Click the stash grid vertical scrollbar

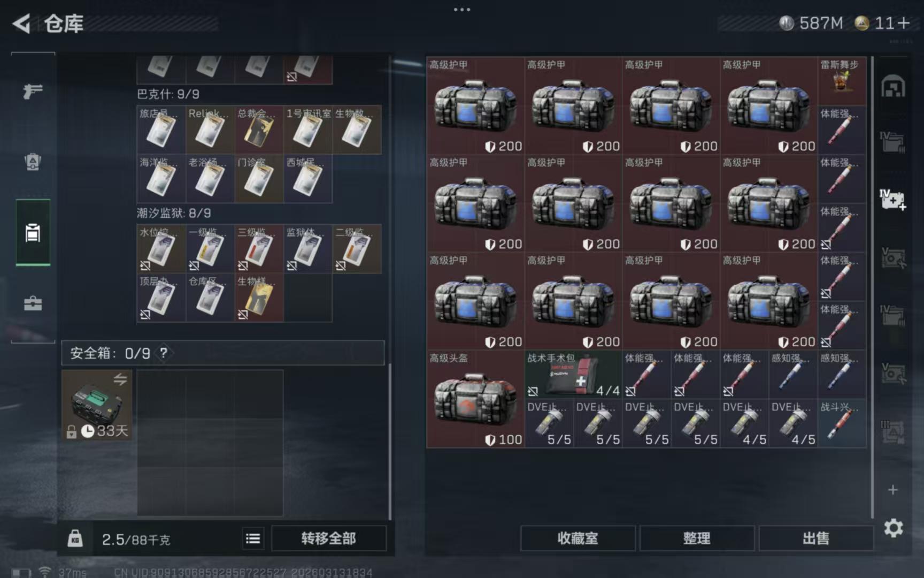pos(872,286)
